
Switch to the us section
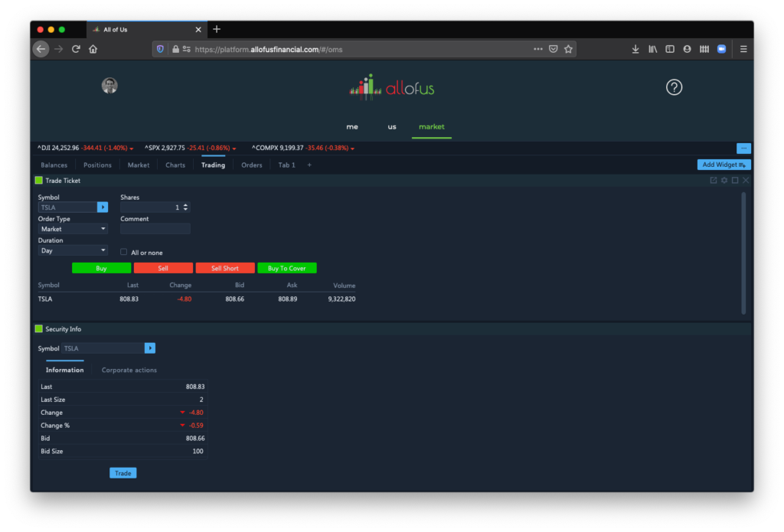(x=392, y=127)
